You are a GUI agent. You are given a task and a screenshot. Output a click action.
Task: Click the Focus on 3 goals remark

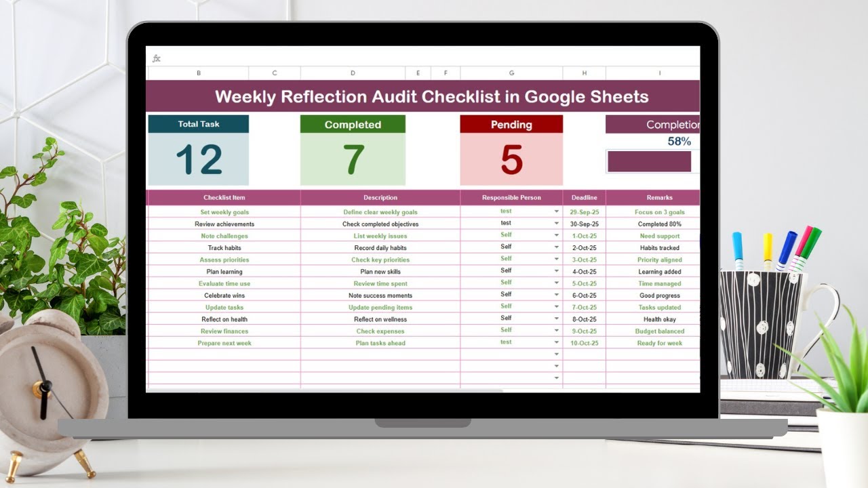(x=660, y=212)
